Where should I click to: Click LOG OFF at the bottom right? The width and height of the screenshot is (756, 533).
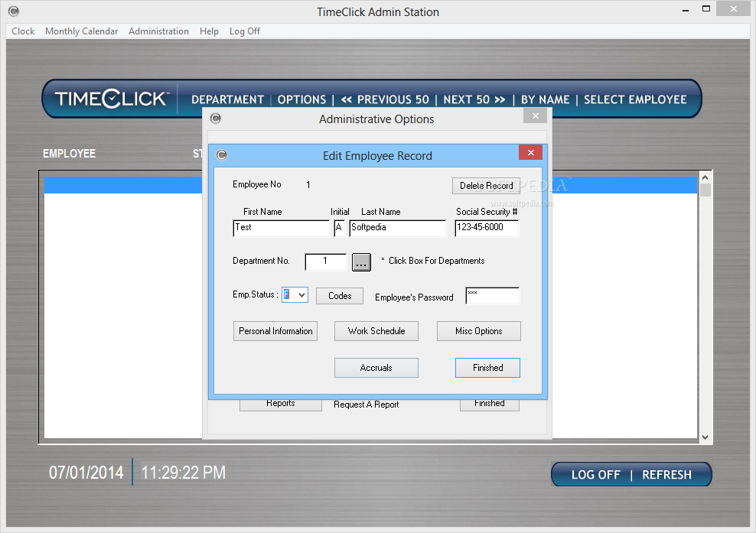coord(595,475)
